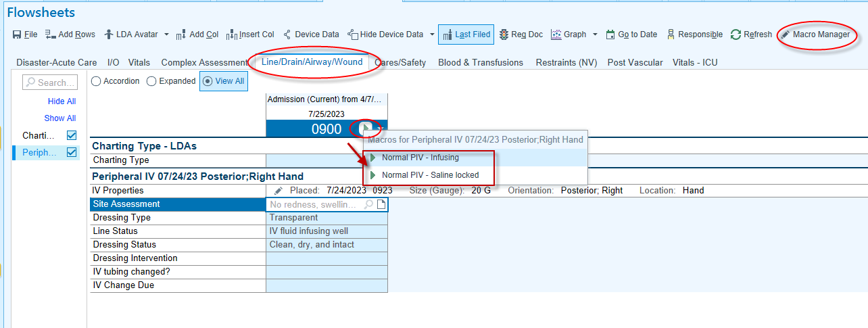Switch to the Vitals tab

click(x=139, y=62)
